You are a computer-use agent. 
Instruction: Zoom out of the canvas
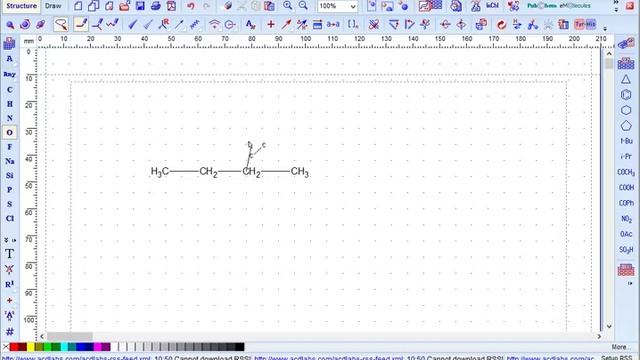pyautogui.click(x=303, y=6)
